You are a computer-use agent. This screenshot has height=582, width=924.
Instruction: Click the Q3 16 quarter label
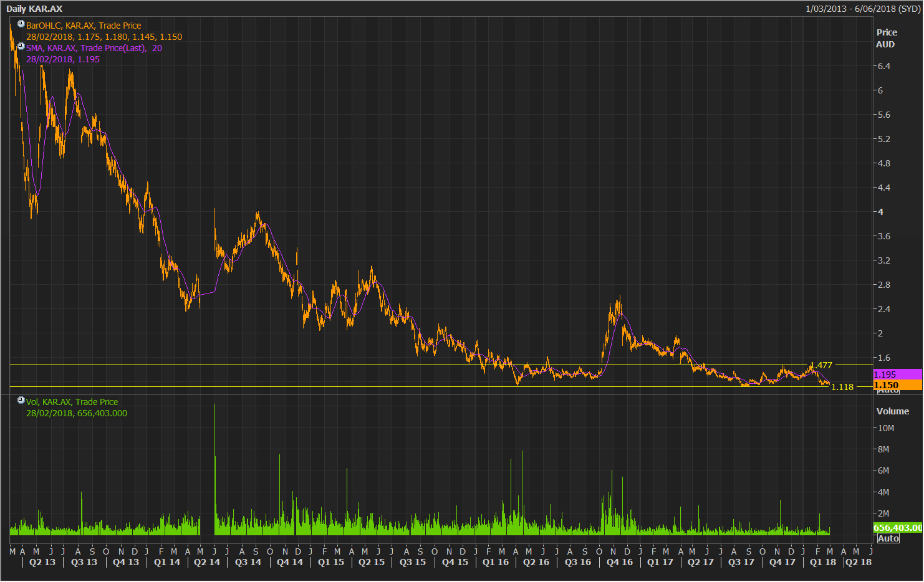pyautogui.click(x=578, y=562)
